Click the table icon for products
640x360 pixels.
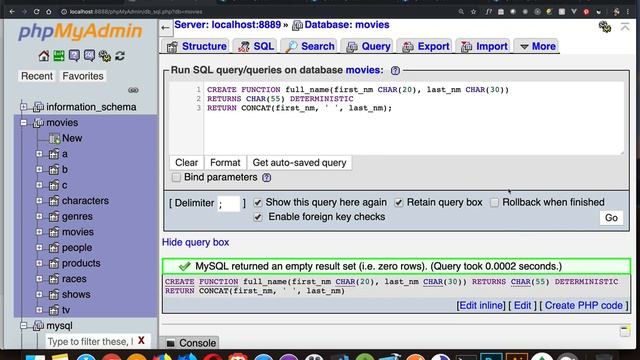point(53,263)
